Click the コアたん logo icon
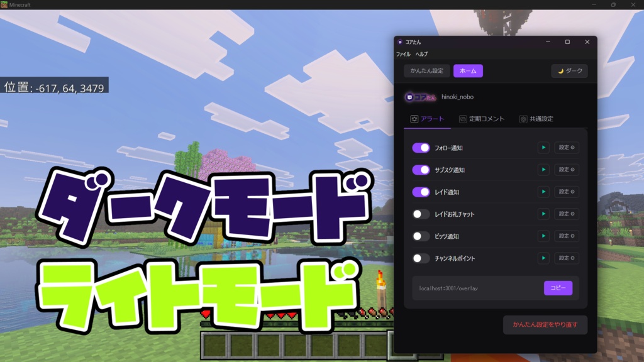644x362 pixels. 420,97
